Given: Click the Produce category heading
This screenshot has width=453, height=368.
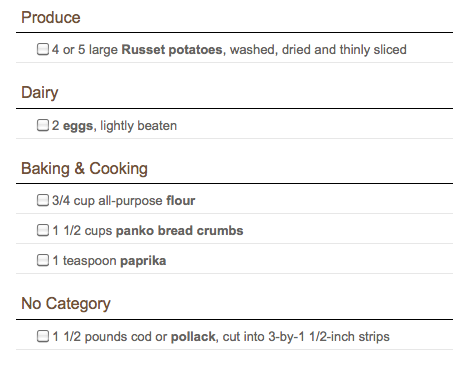Looking at the screenshot, I should click(51, 17).
